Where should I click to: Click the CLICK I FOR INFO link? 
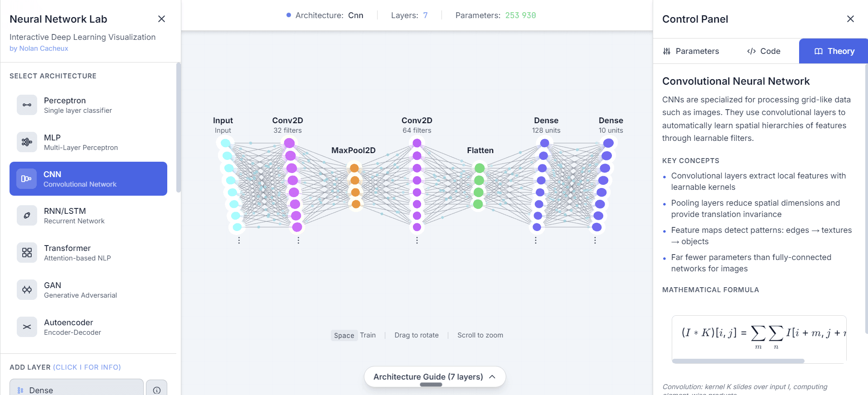[87, 367]
